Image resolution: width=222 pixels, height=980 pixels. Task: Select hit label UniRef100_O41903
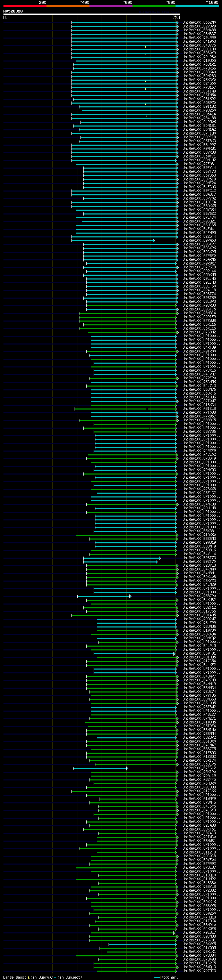coord(199,41)
